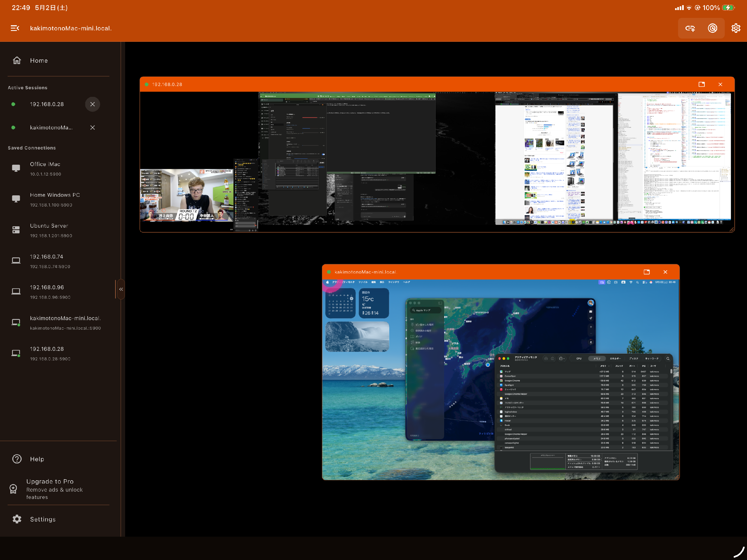Maximize the kakimotonoMac-mini.local. session window

[647, 272]
